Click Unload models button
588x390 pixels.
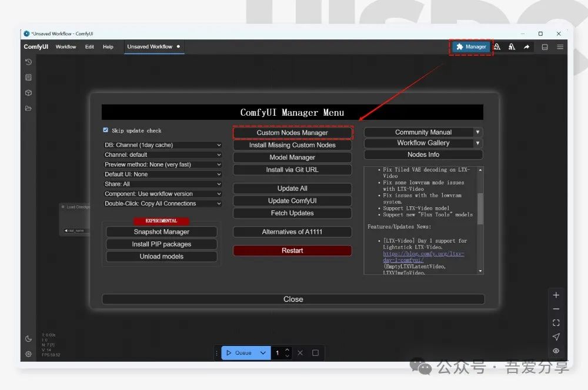(x=161, y=257)
